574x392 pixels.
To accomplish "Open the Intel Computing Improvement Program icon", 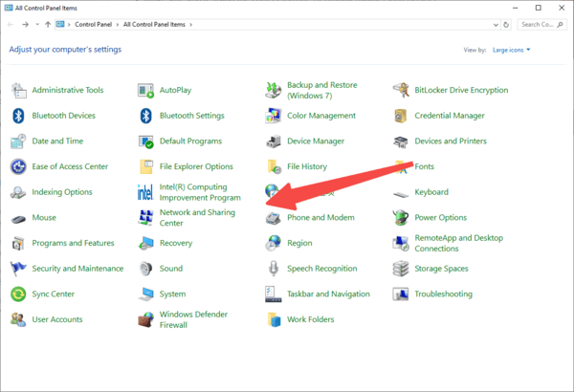I will pyautogui.click(x=145, y=192).
